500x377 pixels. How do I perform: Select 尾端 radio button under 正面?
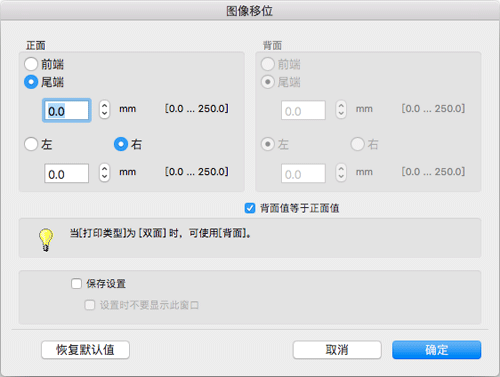click(31, 82)
